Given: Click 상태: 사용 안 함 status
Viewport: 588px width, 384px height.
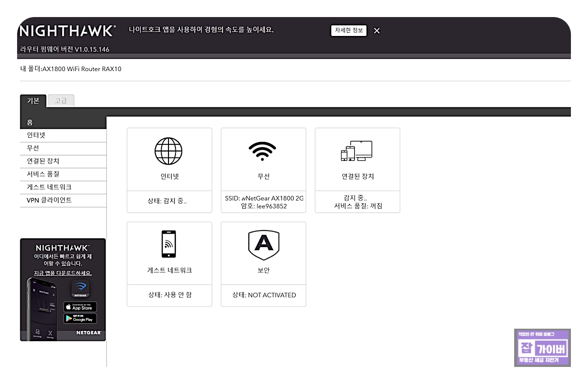Looking at the screenshot, I should pos(169,295).
